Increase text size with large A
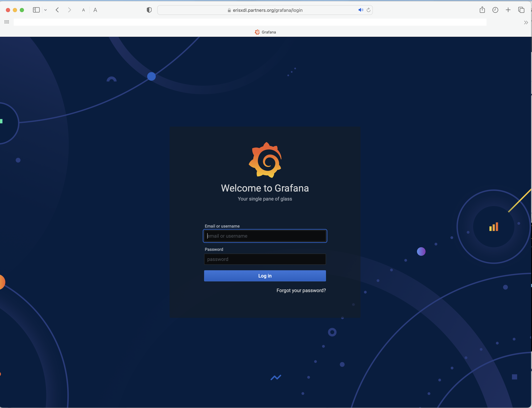 [x=95, y=10]
